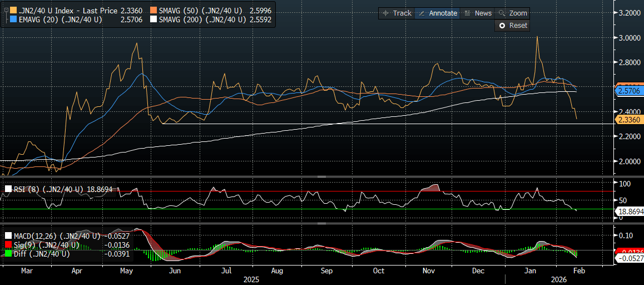Screen dimensions: 644x285
Task: Select the EMAVG (20) legend label
Action: (60, 19)
